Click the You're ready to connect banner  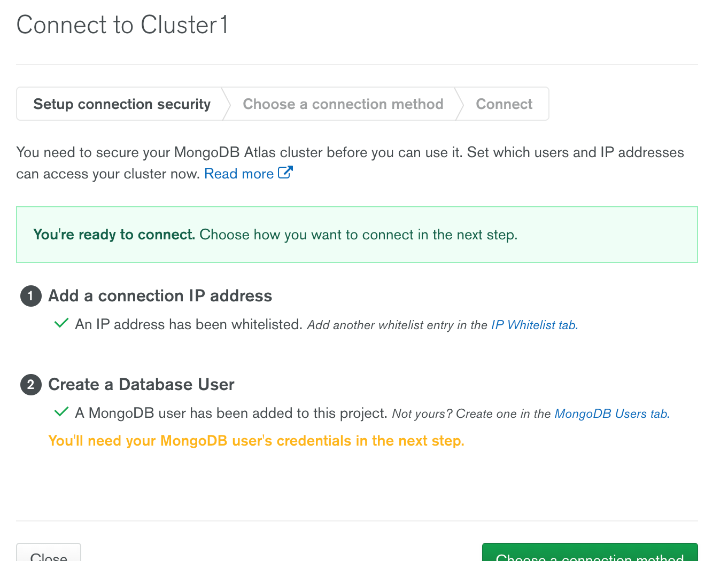(357, 235)
